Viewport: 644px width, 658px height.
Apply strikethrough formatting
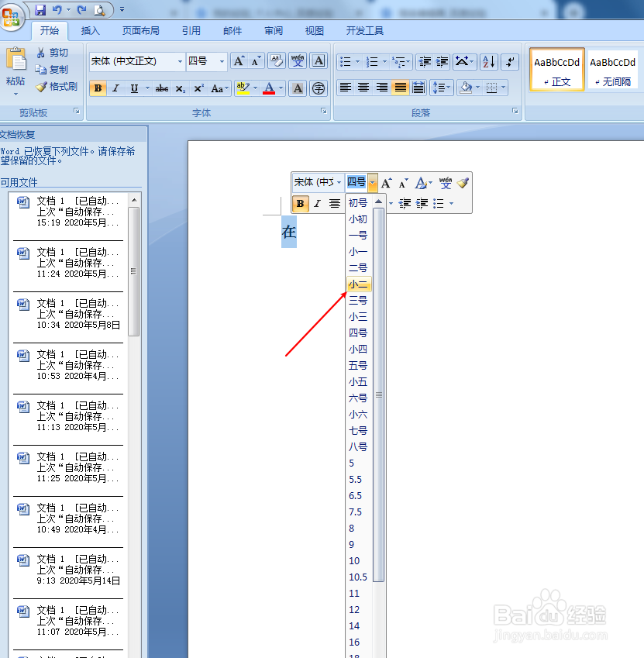[161, 88]
